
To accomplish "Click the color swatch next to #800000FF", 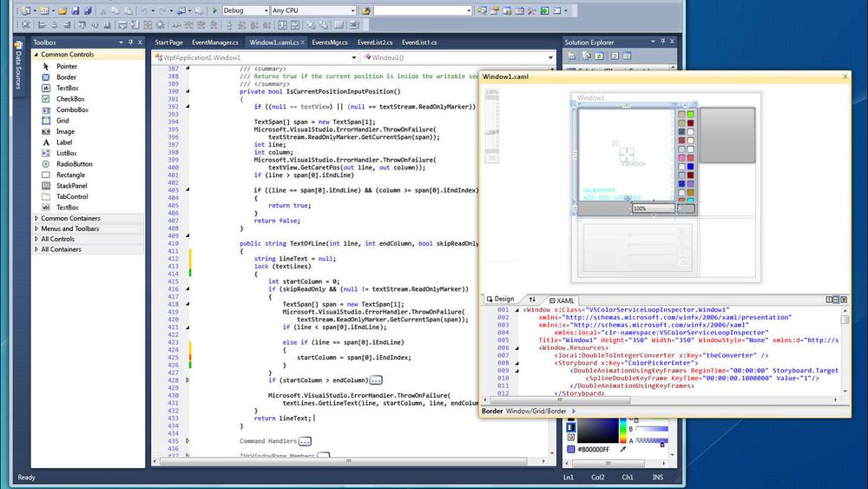I will pos(571,449).
